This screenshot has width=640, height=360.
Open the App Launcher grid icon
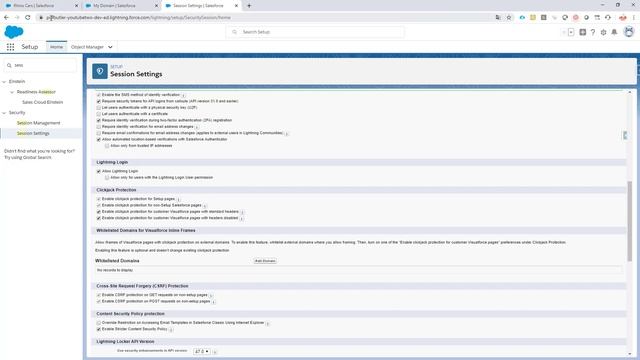pos(10,47)
